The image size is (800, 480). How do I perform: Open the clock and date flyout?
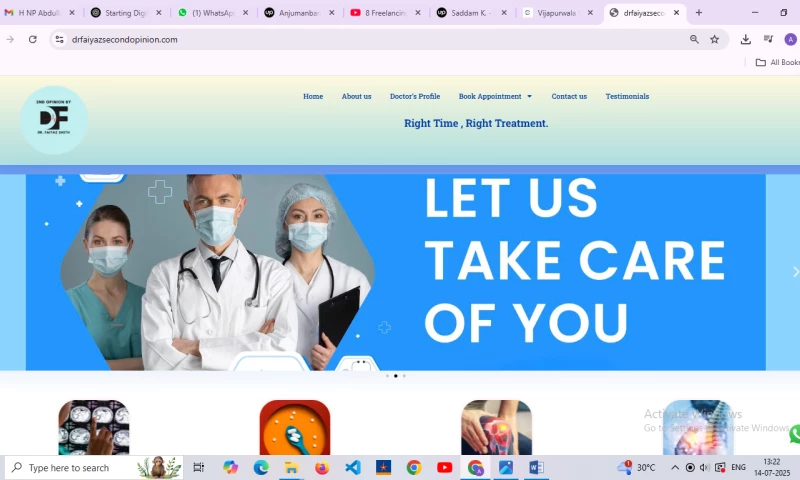771,467
